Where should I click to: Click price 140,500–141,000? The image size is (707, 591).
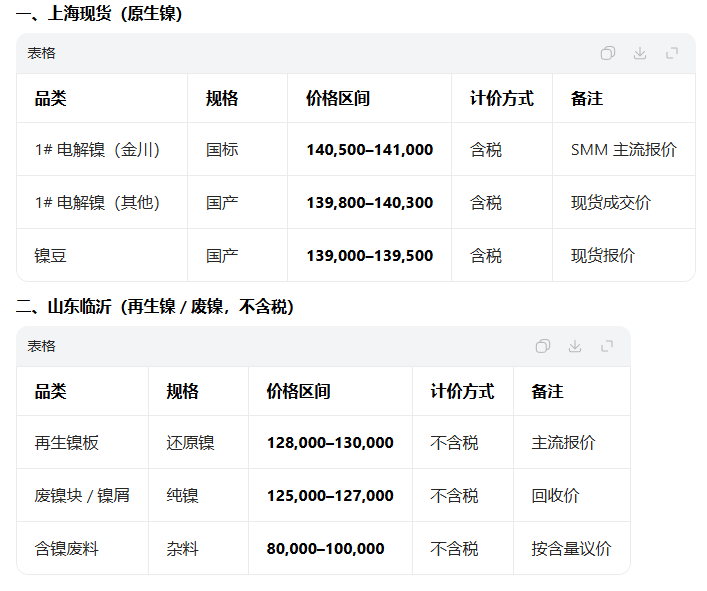[369, 150]
